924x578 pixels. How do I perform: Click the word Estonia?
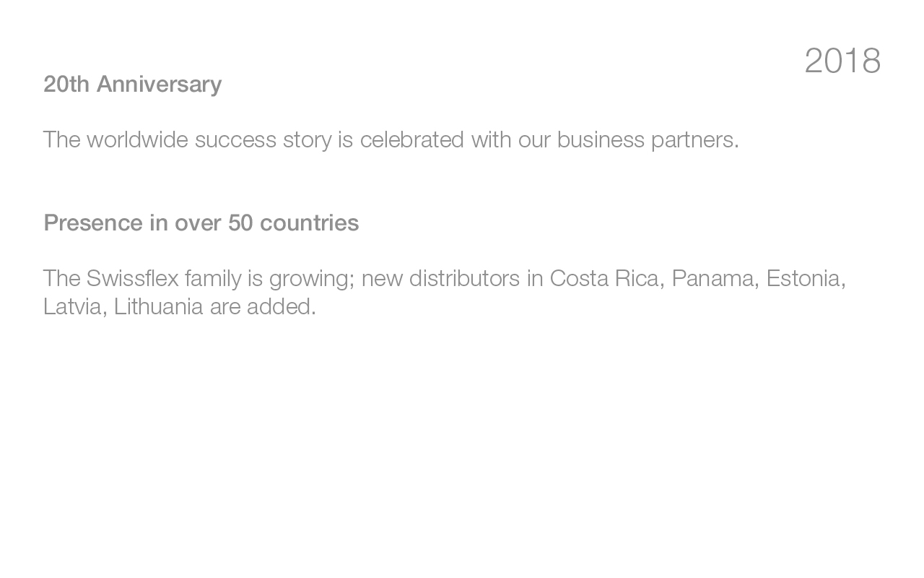[803, 278]
